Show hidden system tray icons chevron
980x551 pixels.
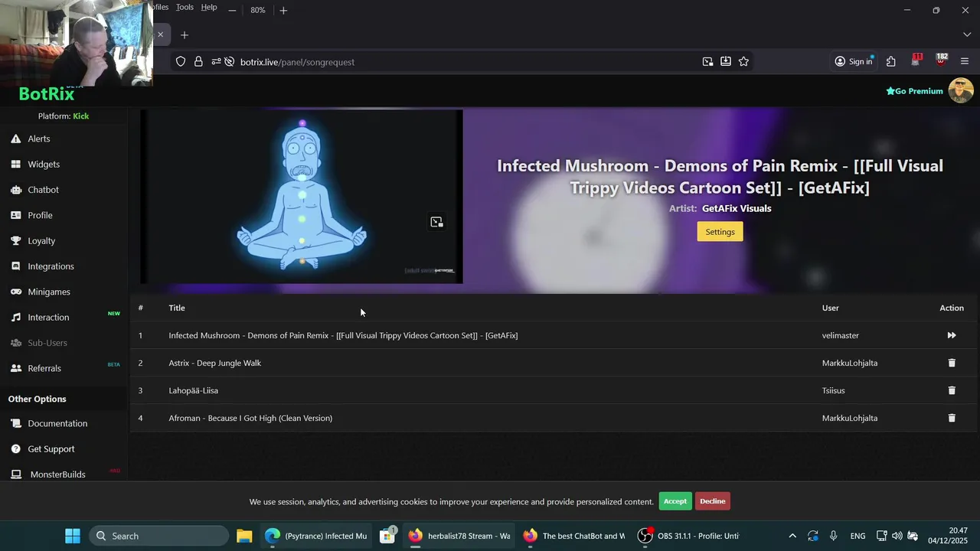(x=792, y=536)
